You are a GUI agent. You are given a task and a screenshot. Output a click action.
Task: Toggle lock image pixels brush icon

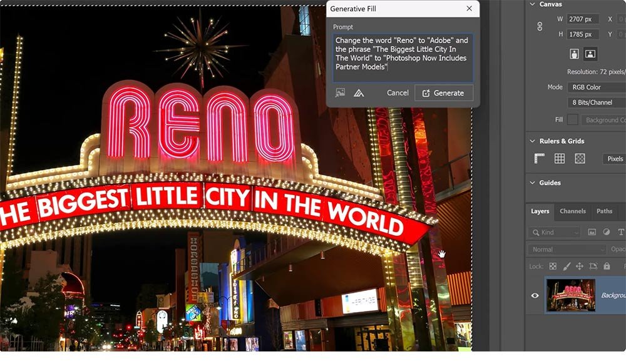point(566,266)
